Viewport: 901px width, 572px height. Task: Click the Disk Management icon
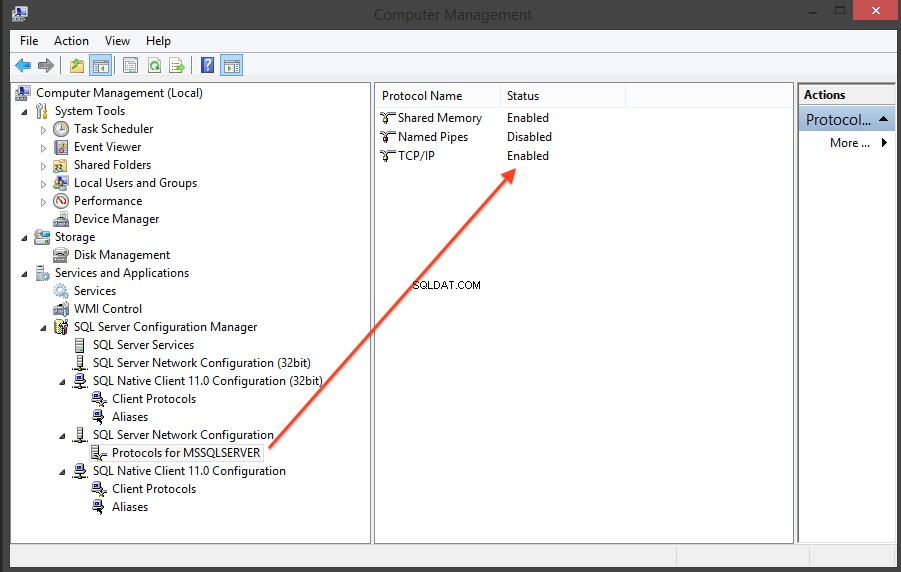(60, 255)
